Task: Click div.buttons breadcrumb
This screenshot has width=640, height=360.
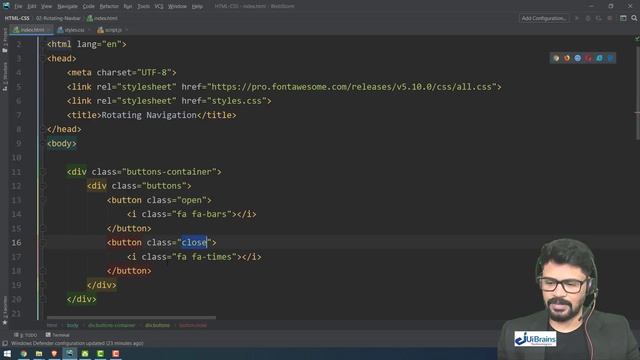Action: point(157,325)
